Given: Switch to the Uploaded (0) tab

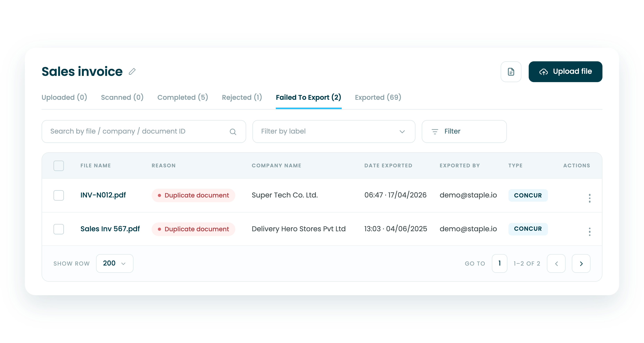Looking at the screenshot, I should coord(64,97).
